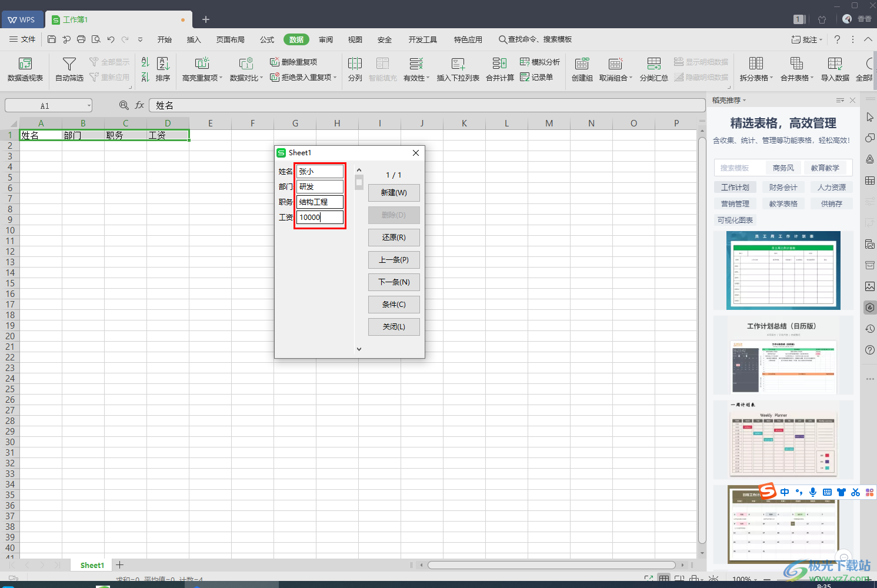
Task: Click the insert function fx icon
Action: (139, 105)
